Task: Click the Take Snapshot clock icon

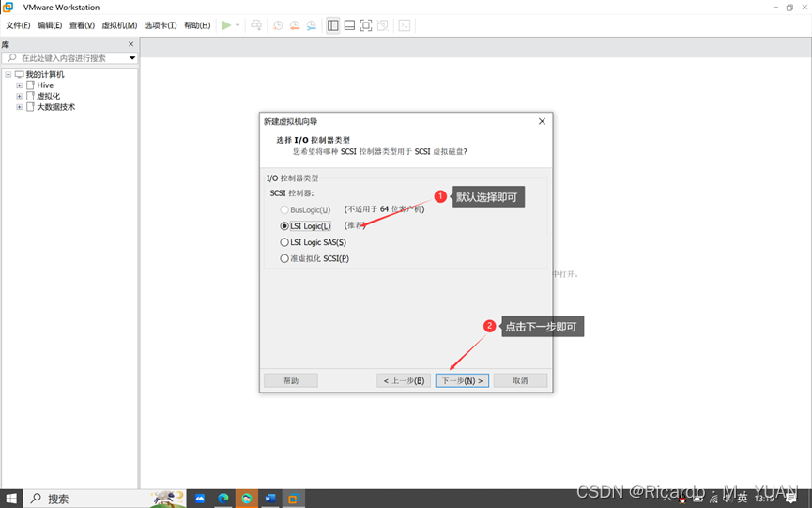Action: (x=278, y=25)
